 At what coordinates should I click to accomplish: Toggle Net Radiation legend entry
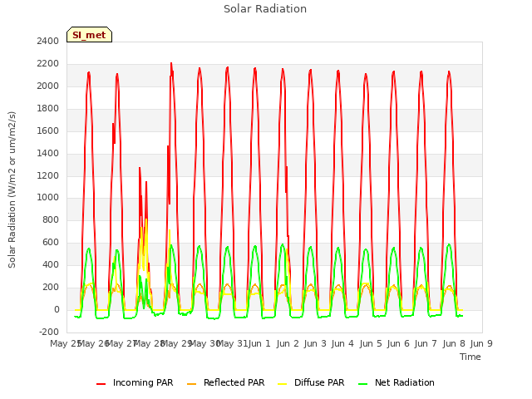[397, 382]
